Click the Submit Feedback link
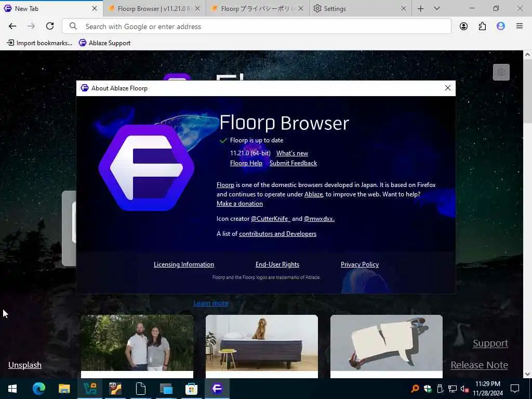The width and height of the screenshot is (532, 399). 293,163
